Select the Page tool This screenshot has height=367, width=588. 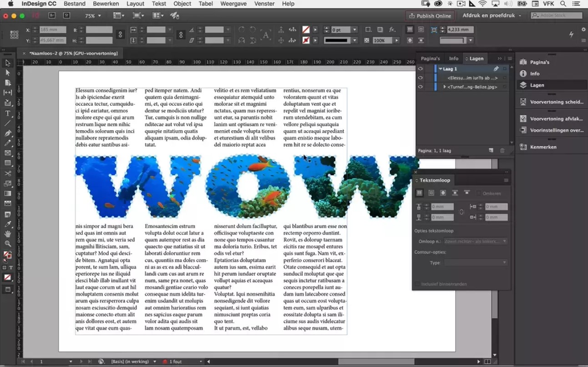pyautogui.click(x=8, y=83)
